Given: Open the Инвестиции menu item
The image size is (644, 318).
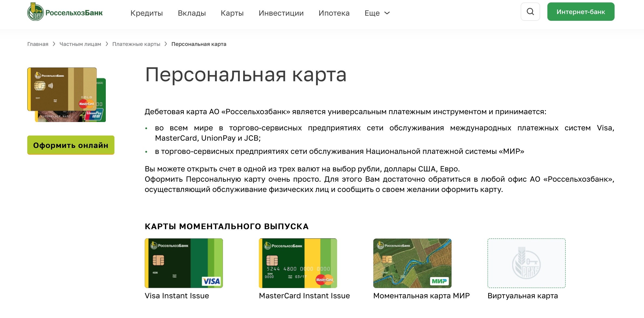Looking at the screenshot, I should click(x=281, y=13).
